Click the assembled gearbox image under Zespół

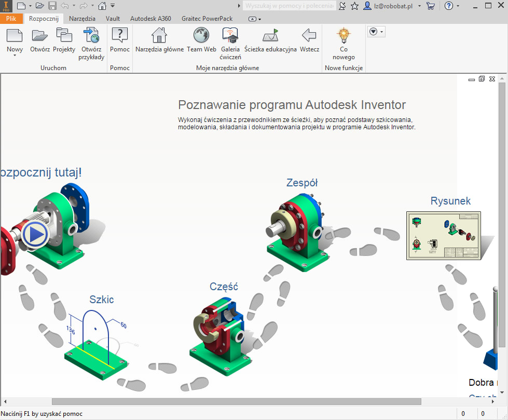298,233
